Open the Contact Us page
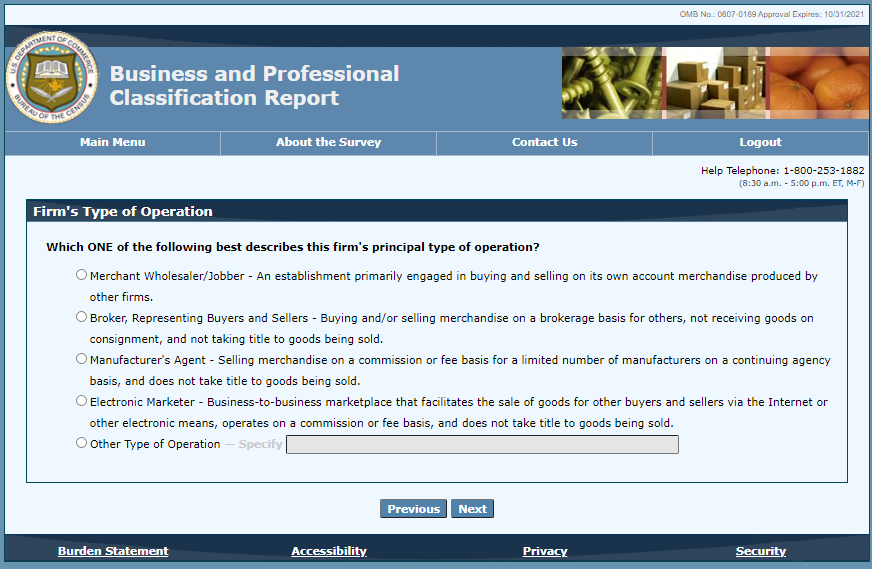The image size is (872, 569). click(544, 143)
